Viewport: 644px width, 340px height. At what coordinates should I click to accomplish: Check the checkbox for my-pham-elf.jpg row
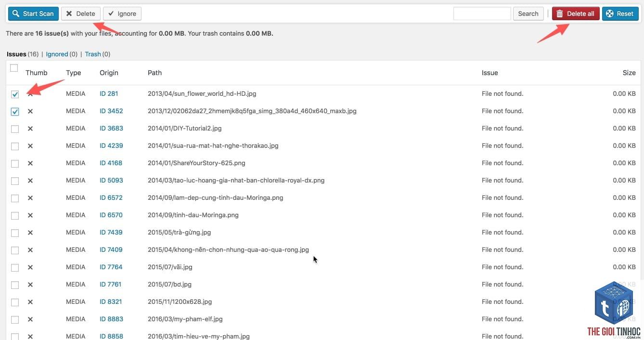click(15, 320)
